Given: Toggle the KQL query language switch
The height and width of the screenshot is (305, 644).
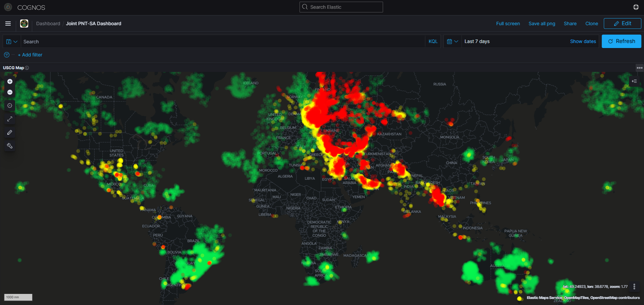Looking at the screenshot, I should coord(433,41).
